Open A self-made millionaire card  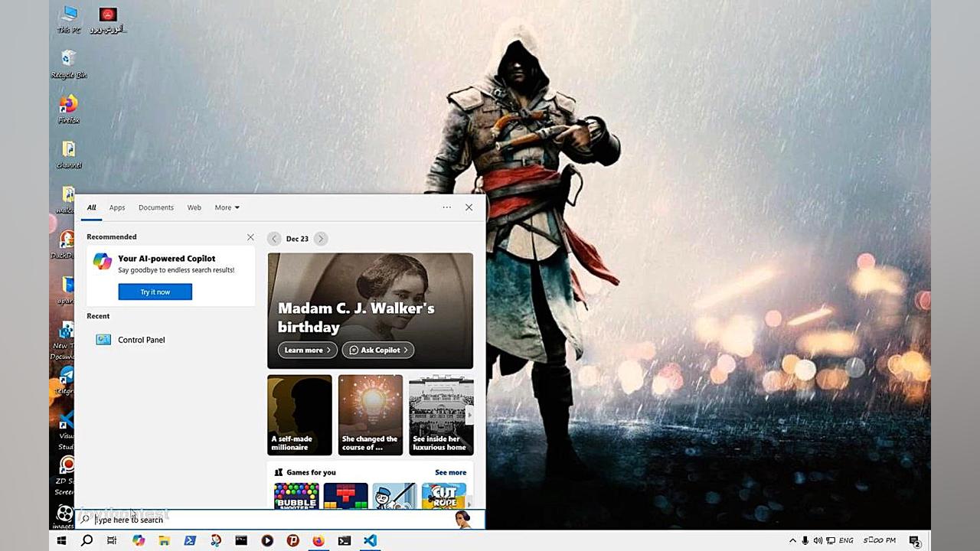(x=299, y=415)
